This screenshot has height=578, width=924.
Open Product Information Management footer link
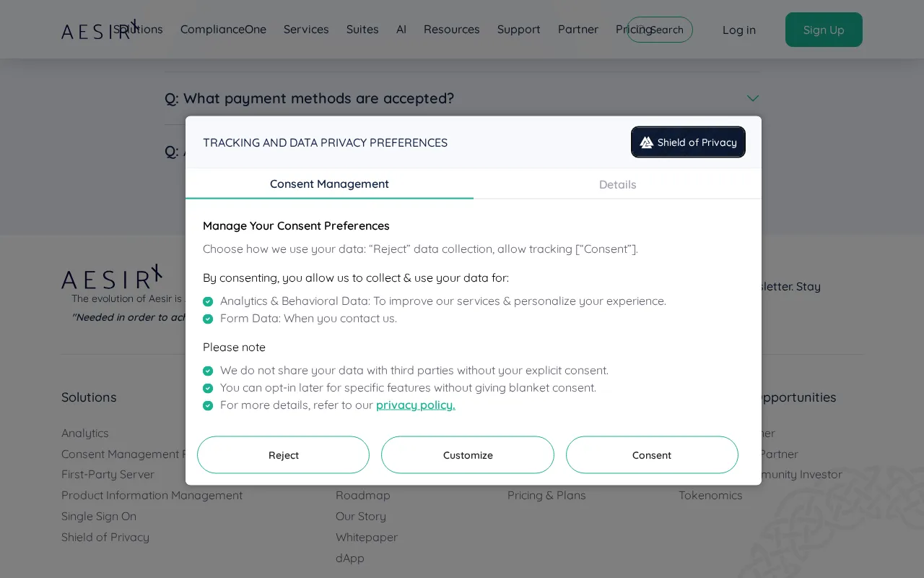click(x=152, y=496)
